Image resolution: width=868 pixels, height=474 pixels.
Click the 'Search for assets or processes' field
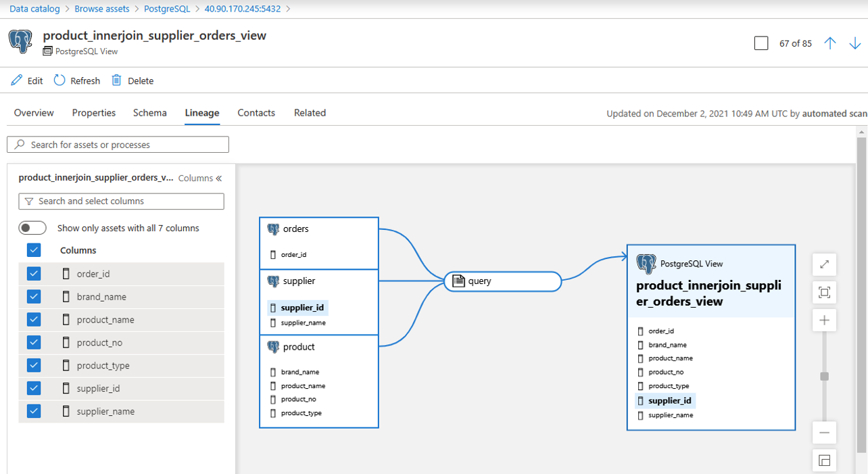(118, 144)
